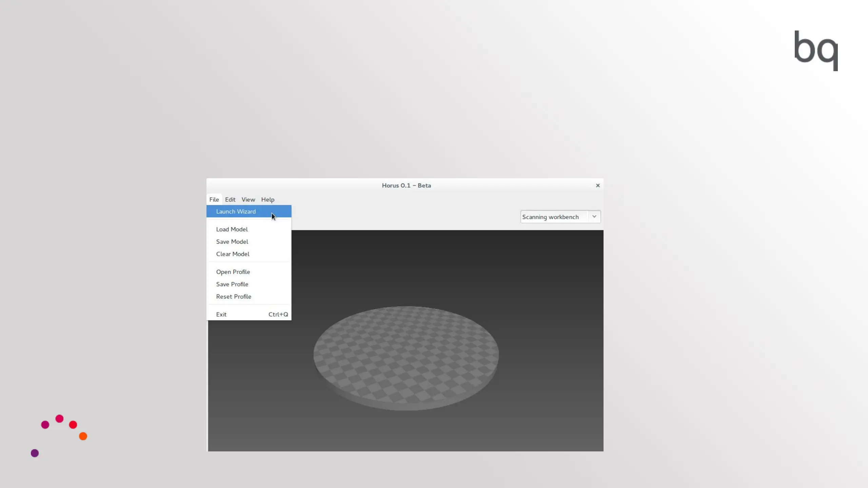868x488 pixels.
Task: Click the File menu in the menu bar
Action: pos(214,200)
